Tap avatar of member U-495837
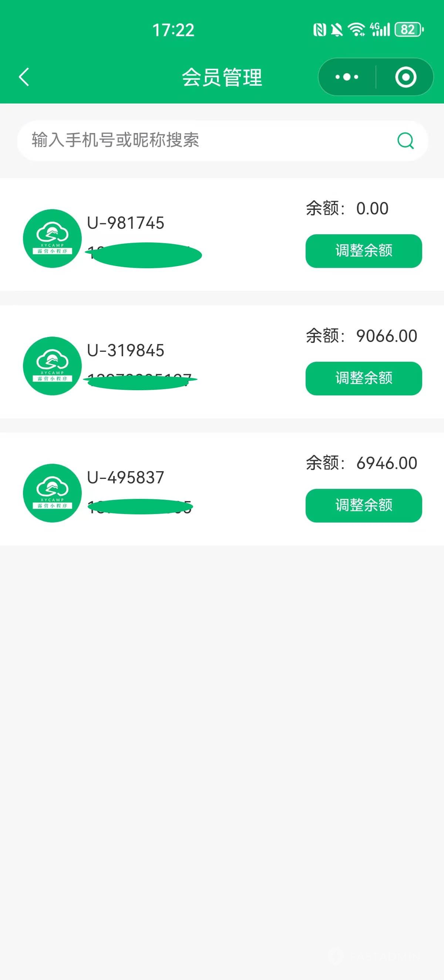 point(52,493)
